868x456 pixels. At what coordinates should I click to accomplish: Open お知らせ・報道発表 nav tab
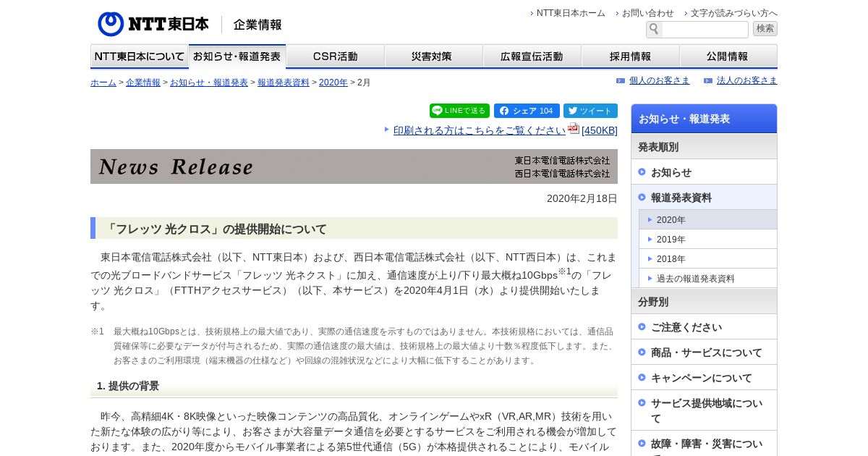[237, 56]
